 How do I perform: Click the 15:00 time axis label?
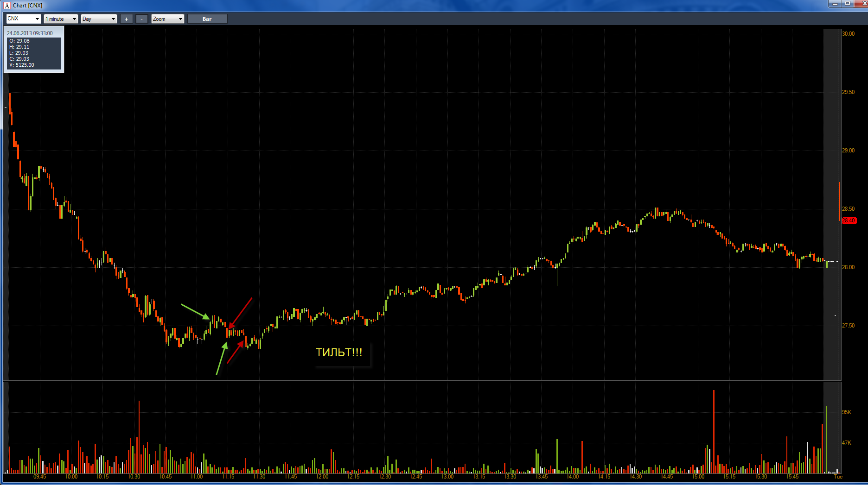point(698,477)
